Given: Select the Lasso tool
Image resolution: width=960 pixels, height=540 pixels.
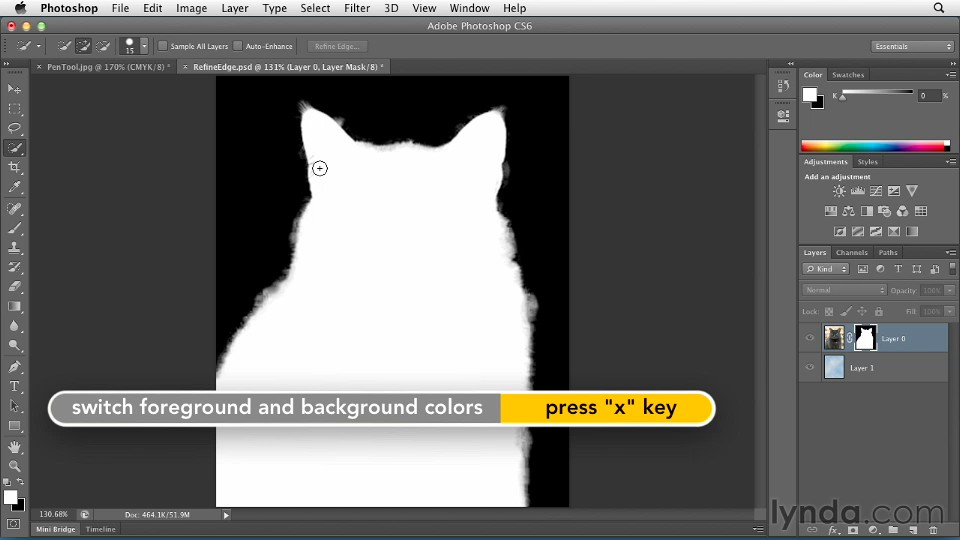Looking at the screenshot, I should [x=15, y=128].
